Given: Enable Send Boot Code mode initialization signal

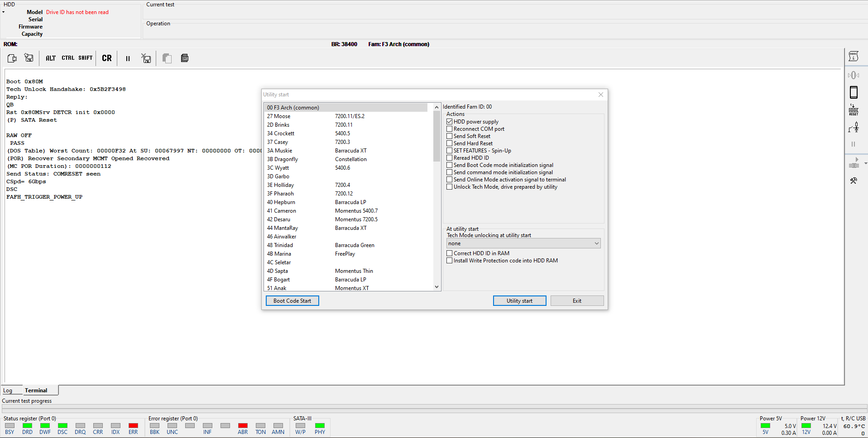Looking at the screenshot, I should coord(450,165).
